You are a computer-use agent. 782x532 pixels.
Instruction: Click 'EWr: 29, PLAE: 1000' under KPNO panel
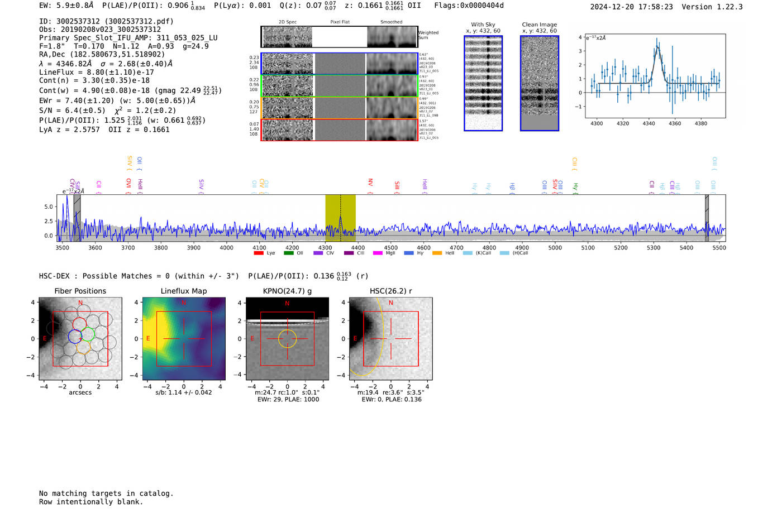(x=288, y=400)
